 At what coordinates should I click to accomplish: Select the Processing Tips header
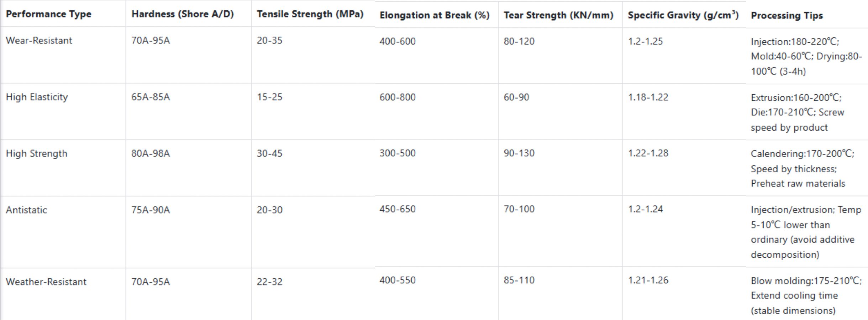[x=787, y=16]
